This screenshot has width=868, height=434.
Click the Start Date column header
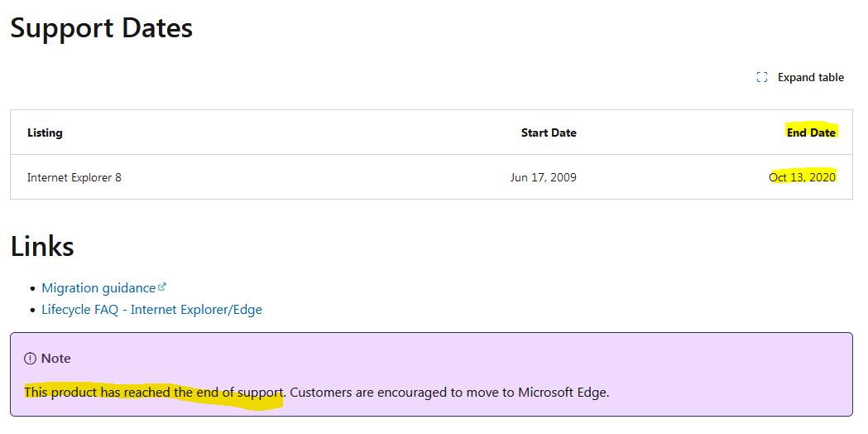coord(549,133)
